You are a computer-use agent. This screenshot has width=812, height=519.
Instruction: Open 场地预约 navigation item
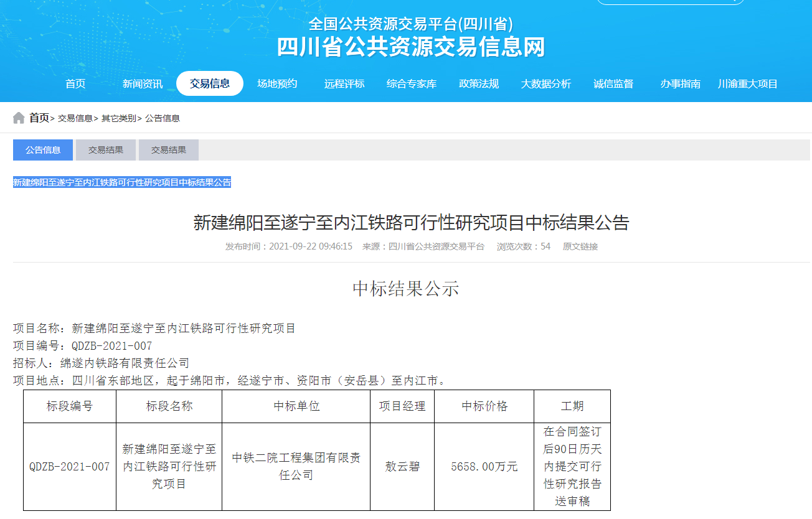tap(277, 84)
